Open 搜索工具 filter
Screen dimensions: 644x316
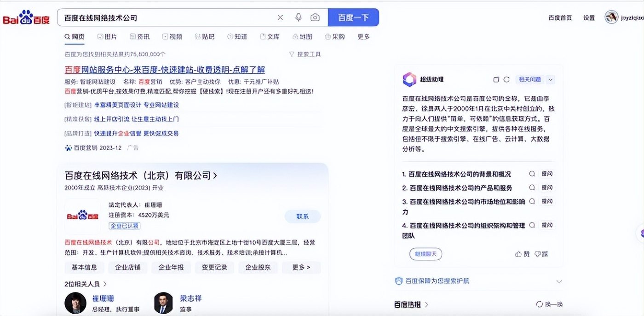pyautogui.click(x=305, y=54)
